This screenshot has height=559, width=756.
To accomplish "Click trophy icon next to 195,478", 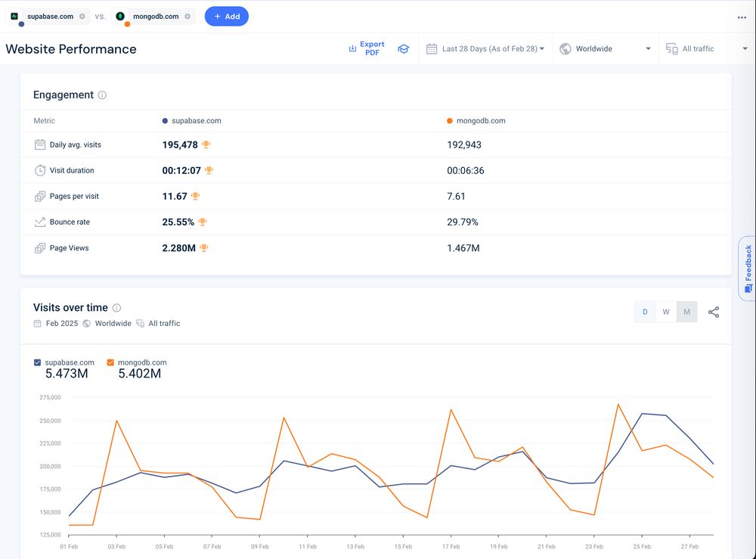I will pyautogui.click(x=206, y=144).
